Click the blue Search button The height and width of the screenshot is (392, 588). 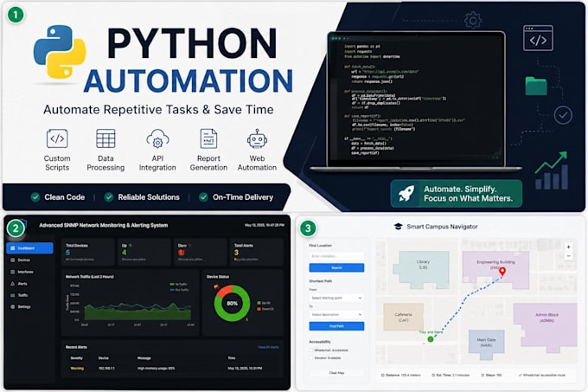click(336, 267)
